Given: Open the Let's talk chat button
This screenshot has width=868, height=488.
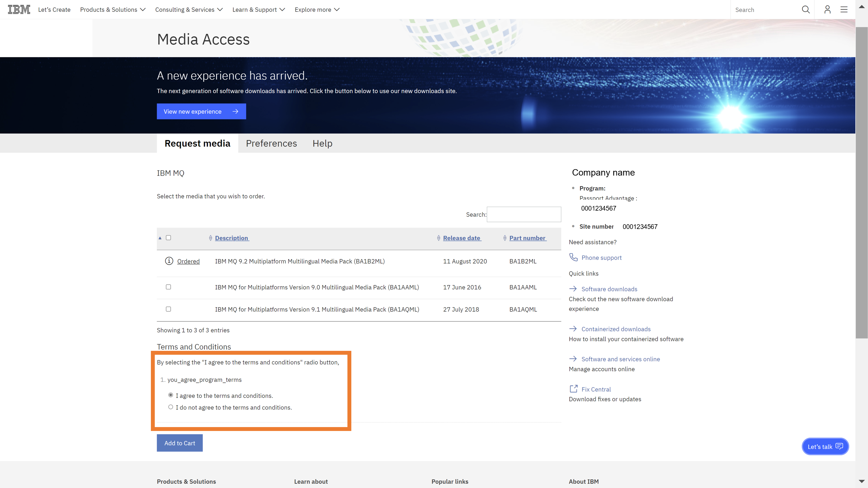Looking at the screenshot, I should pyautogui.click(x=825, y=447).
